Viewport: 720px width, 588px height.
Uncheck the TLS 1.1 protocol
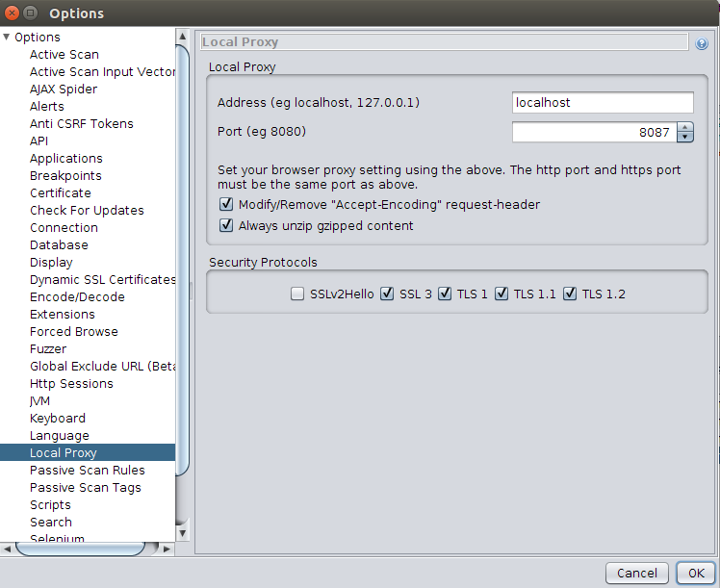pos(501,294)
